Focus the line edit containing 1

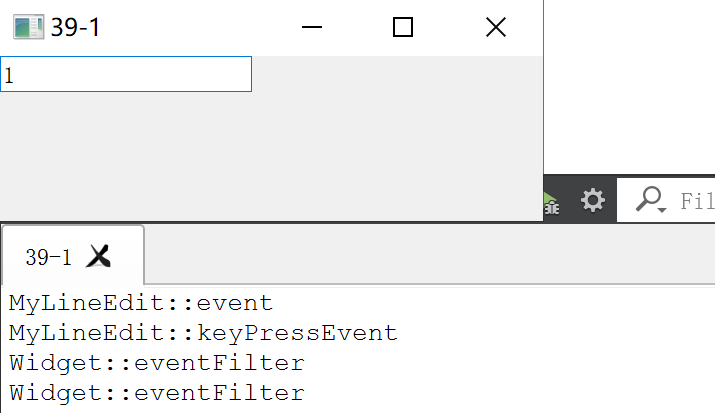pos(126,74)
